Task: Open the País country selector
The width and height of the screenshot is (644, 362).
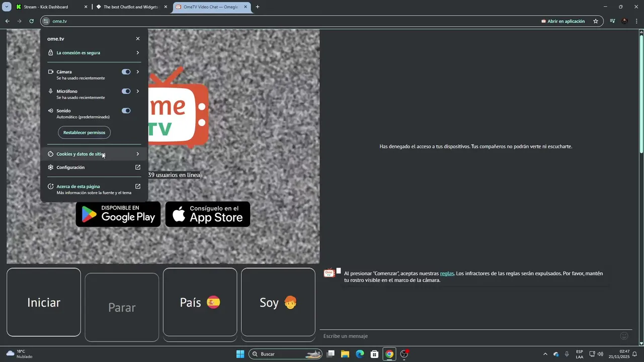Action: (200, 302)
